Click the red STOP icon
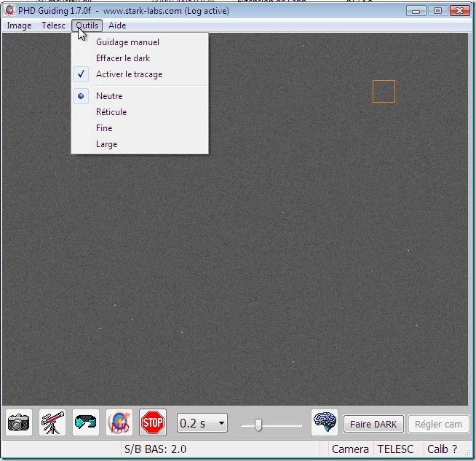This screenshot has height=461, width=476. point(153,422)
